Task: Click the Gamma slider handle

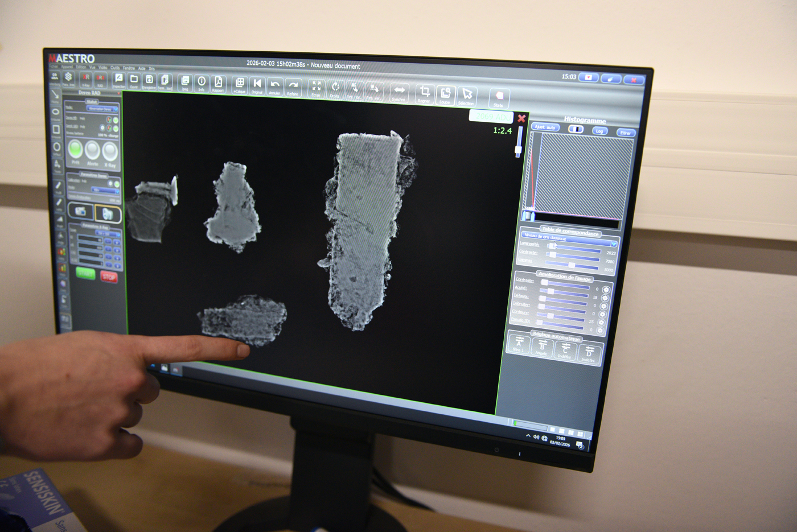Action: [x=572, y=265]
